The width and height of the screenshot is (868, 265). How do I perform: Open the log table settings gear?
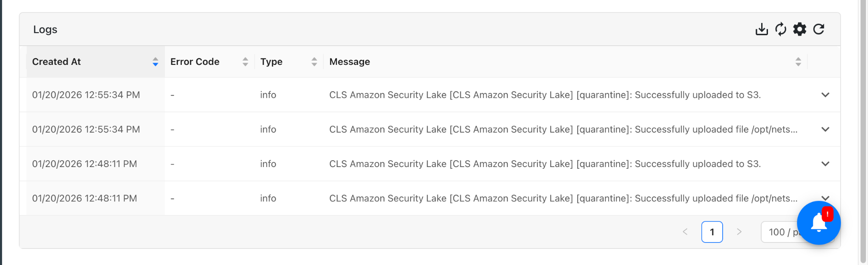[800, 29]
